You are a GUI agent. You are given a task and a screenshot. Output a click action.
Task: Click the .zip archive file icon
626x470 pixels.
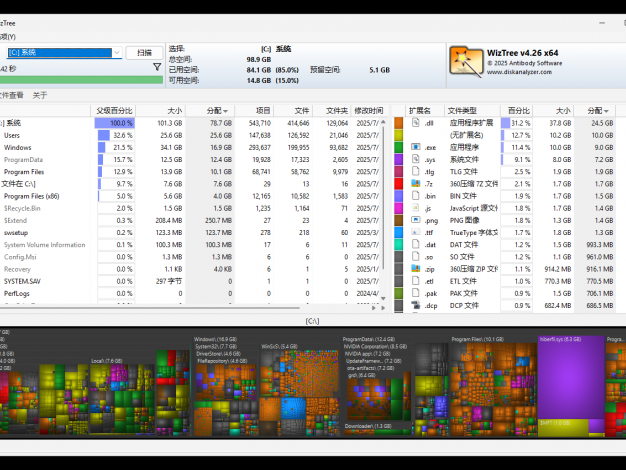(416, 269)
